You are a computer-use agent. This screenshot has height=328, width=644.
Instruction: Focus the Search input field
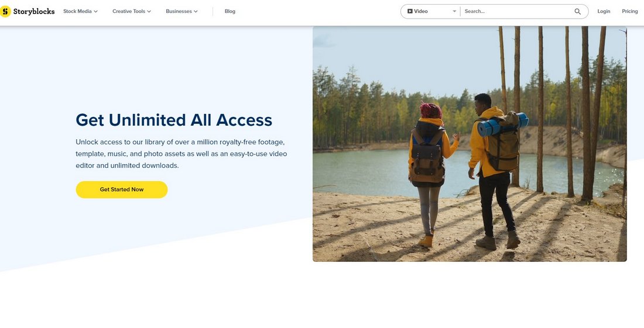point(517,12)
